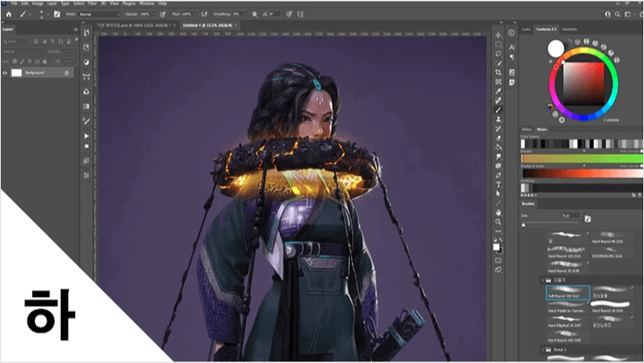Open the Image menu
This screenshot has width=644, height=363.
pos(38,4)
